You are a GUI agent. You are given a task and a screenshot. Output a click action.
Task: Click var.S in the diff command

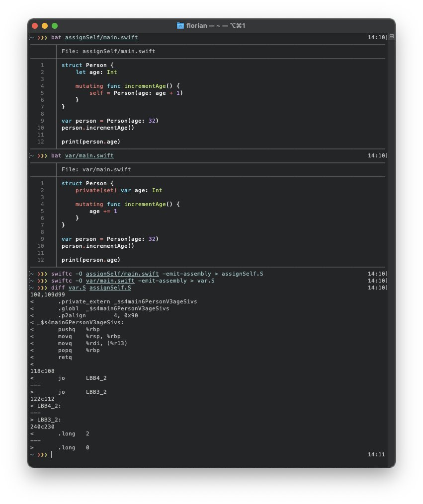(77, 288)
